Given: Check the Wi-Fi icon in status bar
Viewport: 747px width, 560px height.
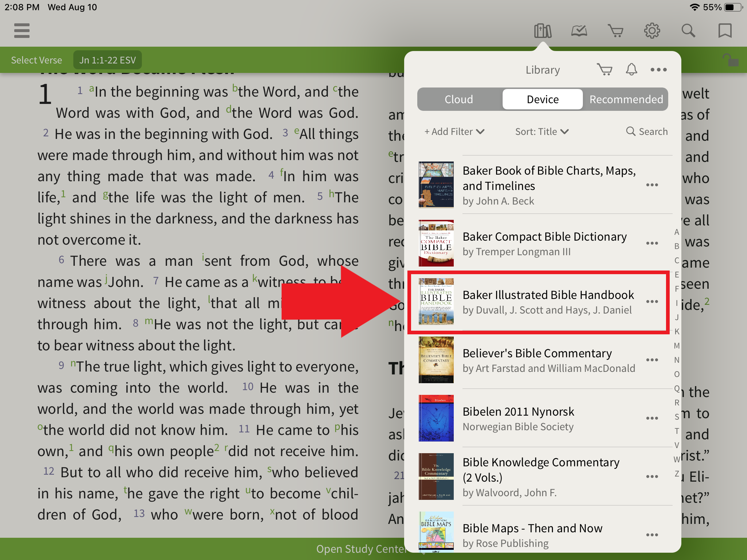Looking at the screenshot, I should [694, 7].
